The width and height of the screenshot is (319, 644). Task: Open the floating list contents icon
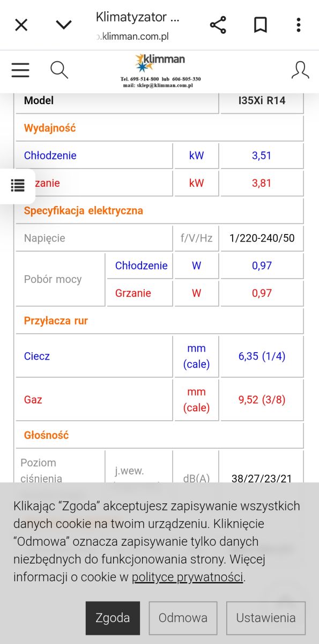[18, 186]
